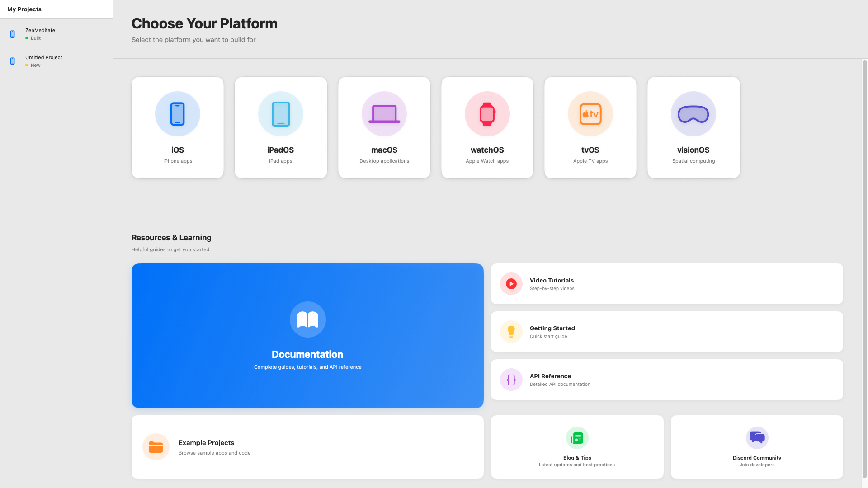This screenshot has height=488, width=868.
Task: Click the My Projects sidebar header
Action: click(24, 9)
